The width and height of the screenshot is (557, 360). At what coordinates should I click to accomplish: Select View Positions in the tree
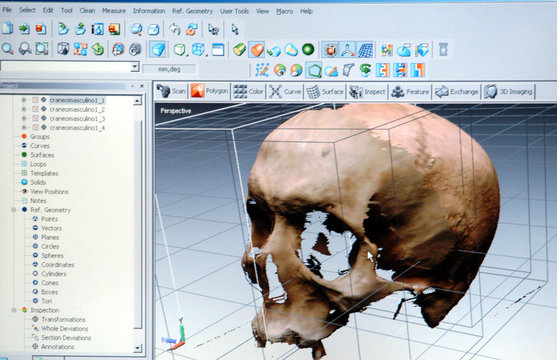click(x=49, y=192)
